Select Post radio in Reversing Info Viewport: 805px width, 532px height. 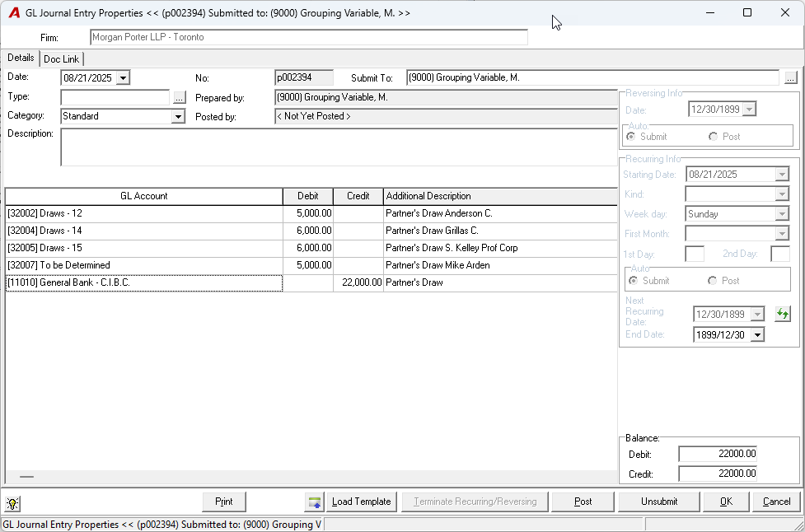tap(713, 137)
